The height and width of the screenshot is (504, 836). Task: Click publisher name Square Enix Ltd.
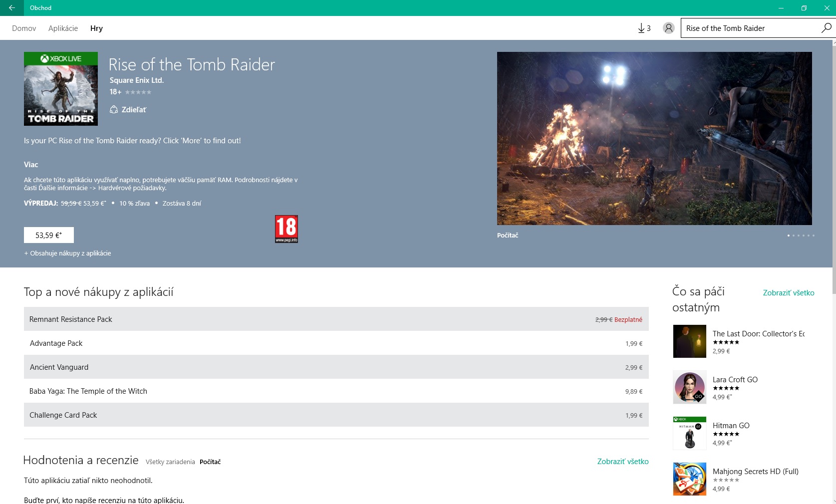pyautogui.click(x=137, y=80)
